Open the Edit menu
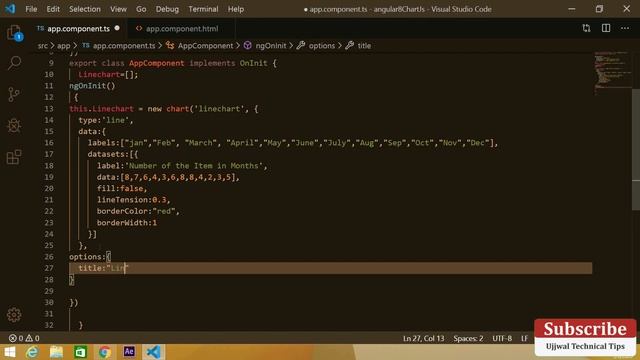This screenshot has height=360, width=640. tap(53, 9)
